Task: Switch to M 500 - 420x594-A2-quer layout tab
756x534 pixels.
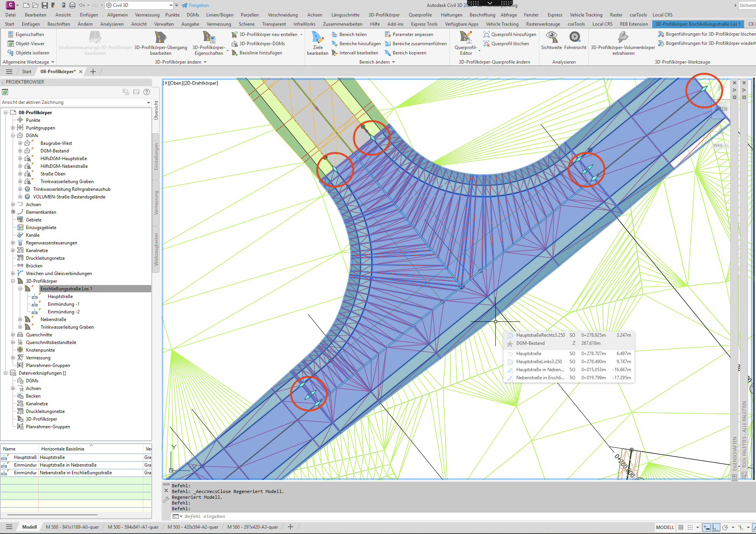Action: pyautogui.click(x=193, y=527)
